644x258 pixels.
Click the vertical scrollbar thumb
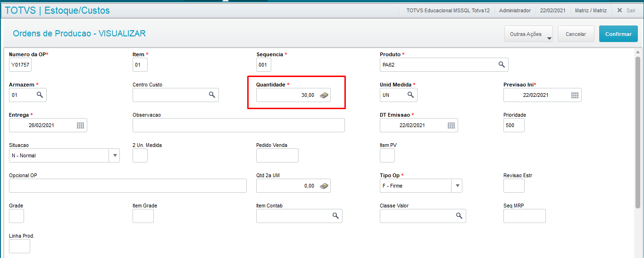pos(638,132)
